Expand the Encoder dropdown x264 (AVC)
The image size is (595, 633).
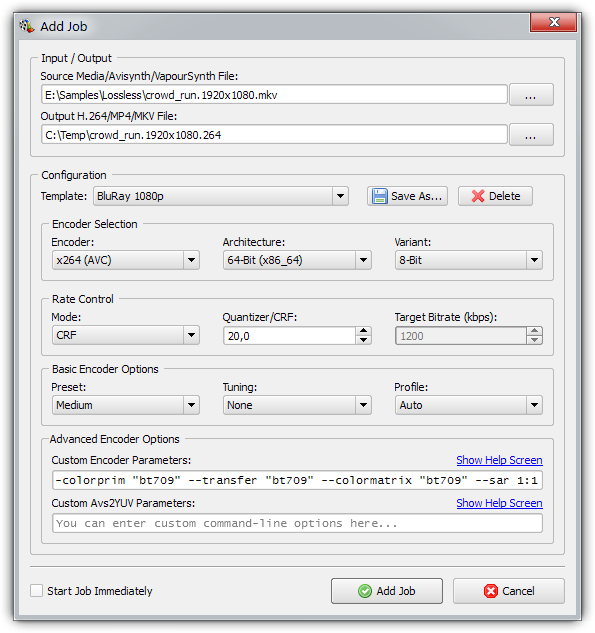[126, 260]
